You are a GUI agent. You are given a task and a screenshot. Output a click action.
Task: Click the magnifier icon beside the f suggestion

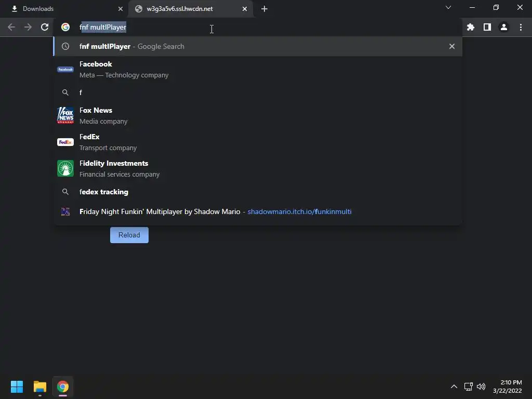(x=65, y=92)
